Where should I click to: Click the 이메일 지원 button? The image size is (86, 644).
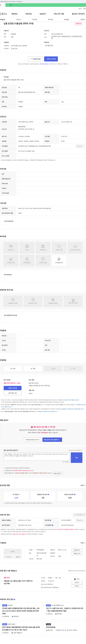tap(12, 393)
